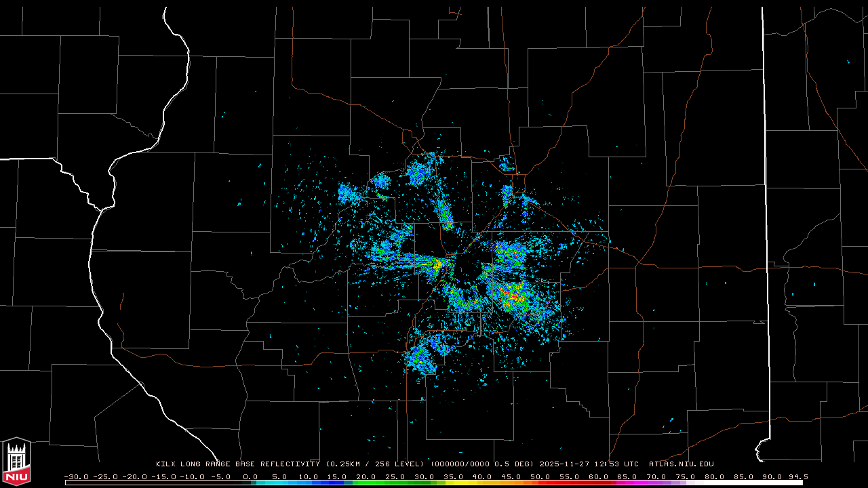Click the "(000000/0000 0.5 DEG)" elevation text
868x488 pixels.
click(x=482, y=464)
